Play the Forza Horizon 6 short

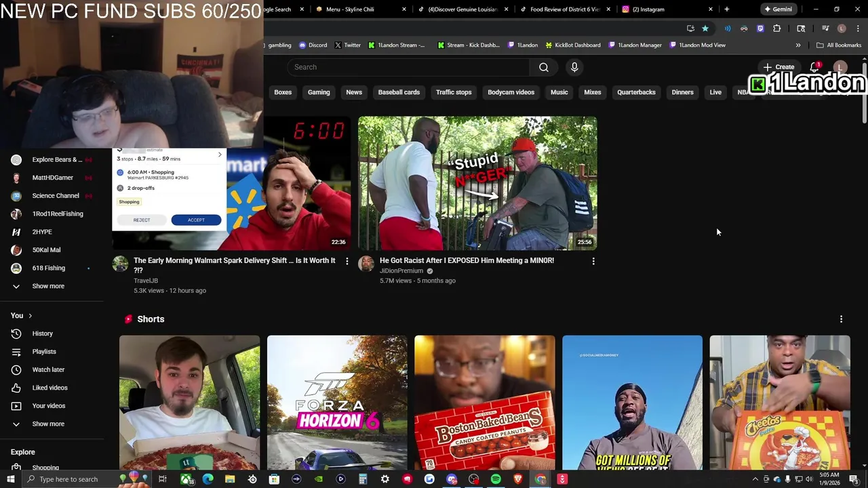[337, 403]
